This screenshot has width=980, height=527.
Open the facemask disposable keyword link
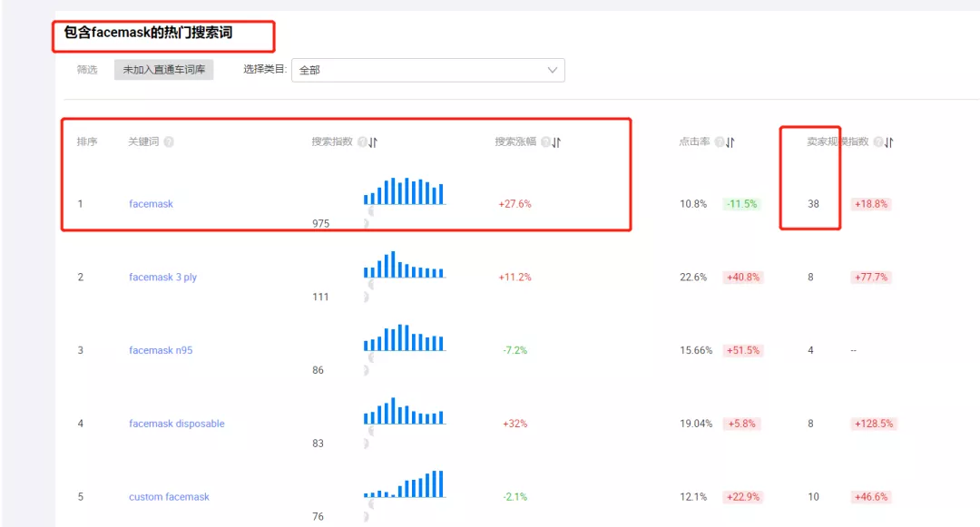point(176,424)
